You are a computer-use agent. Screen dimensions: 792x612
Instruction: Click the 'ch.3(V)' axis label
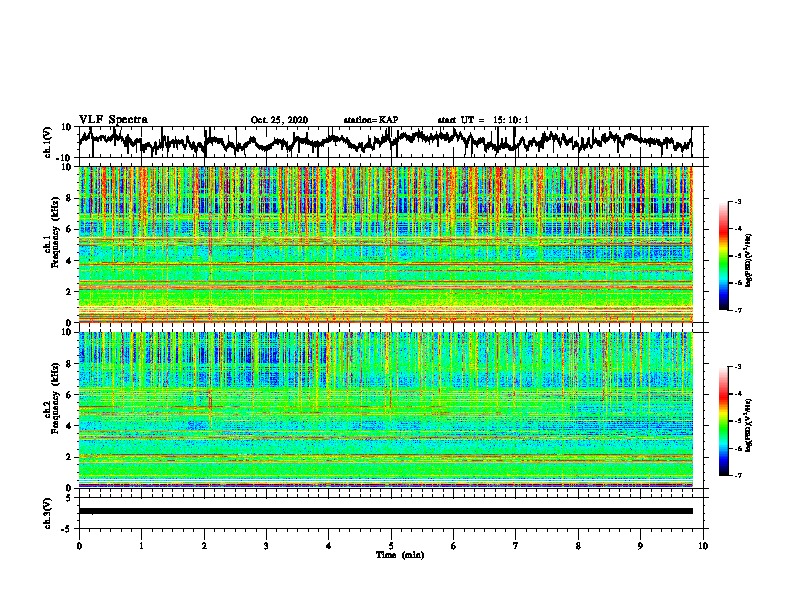(x=48, y=513)
